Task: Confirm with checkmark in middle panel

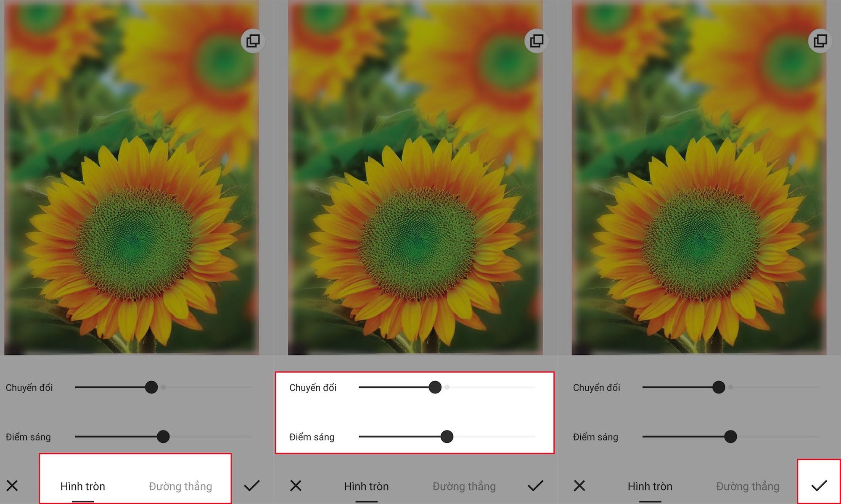Action: click(x=536, y=486)
